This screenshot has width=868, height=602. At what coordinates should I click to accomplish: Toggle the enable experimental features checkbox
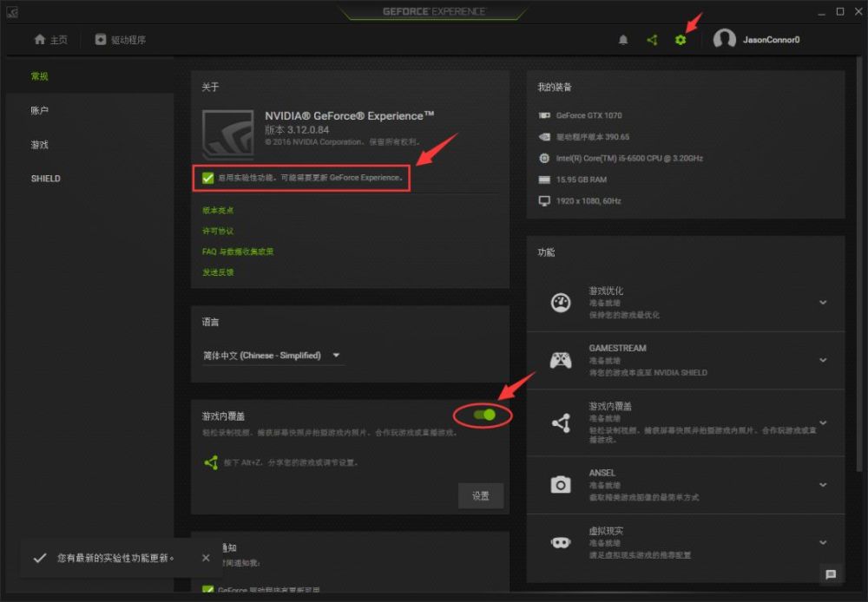click(208, 178)
